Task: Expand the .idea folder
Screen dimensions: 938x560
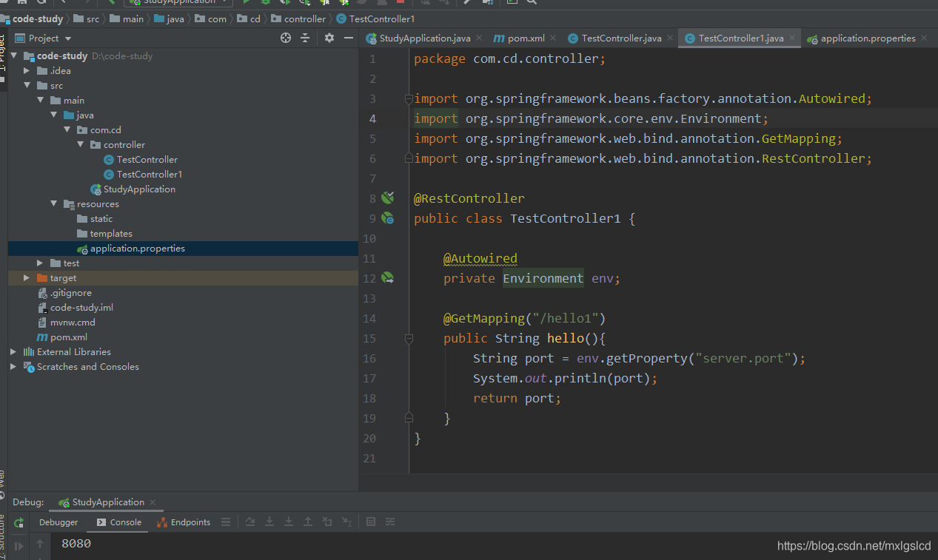Action: pyautogui.click(x=27, y=71)
